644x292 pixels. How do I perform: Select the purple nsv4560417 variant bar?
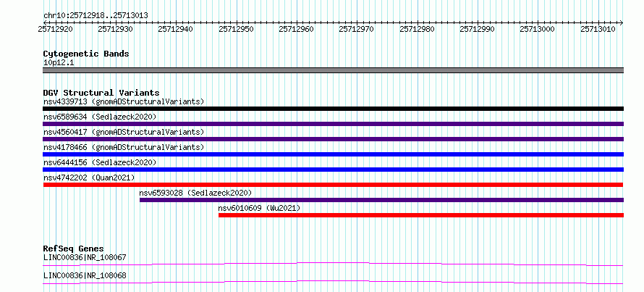click(333, 139)
